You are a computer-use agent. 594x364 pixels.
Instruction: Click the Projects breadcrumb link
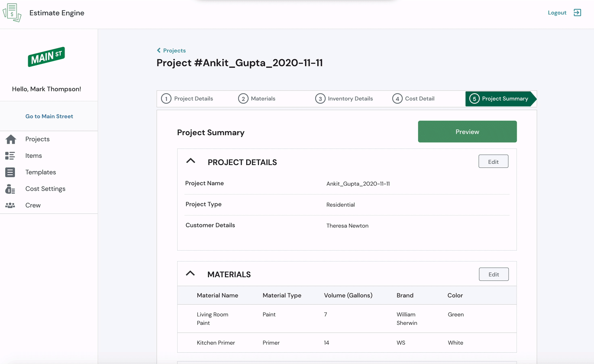point(174,50)
